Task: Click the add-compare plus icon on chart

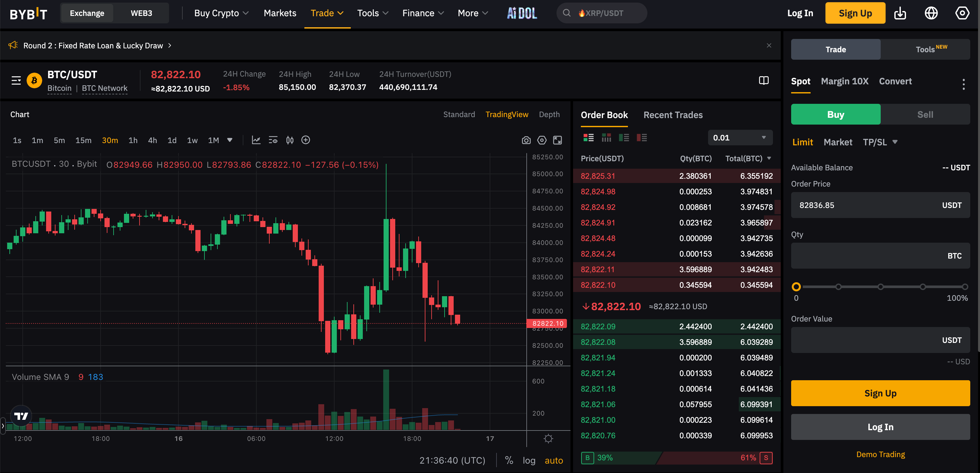Action: pyautogui.click(x=305, y=140)
